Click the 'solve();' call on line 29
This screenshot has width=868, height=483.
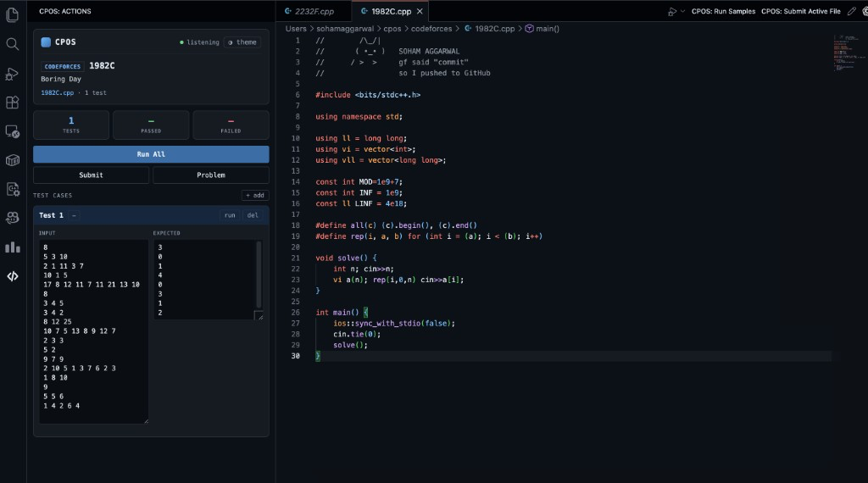pos(350,345)
